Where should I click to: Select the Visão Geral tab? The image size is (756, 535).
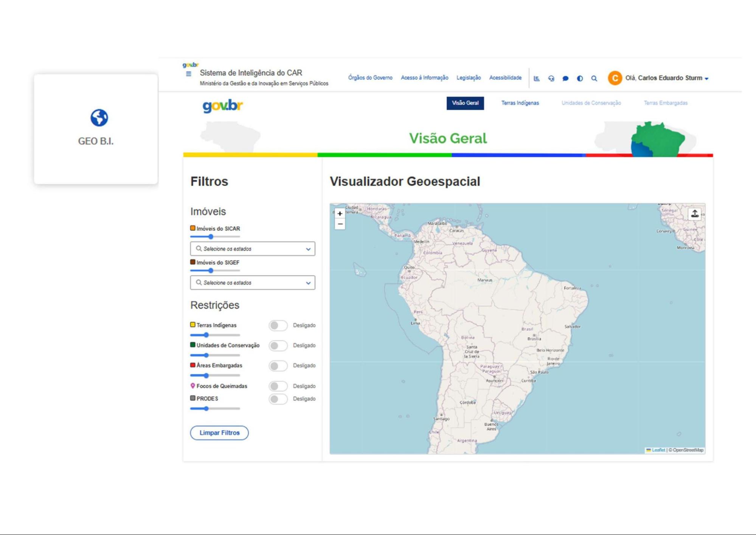point(465,103)
